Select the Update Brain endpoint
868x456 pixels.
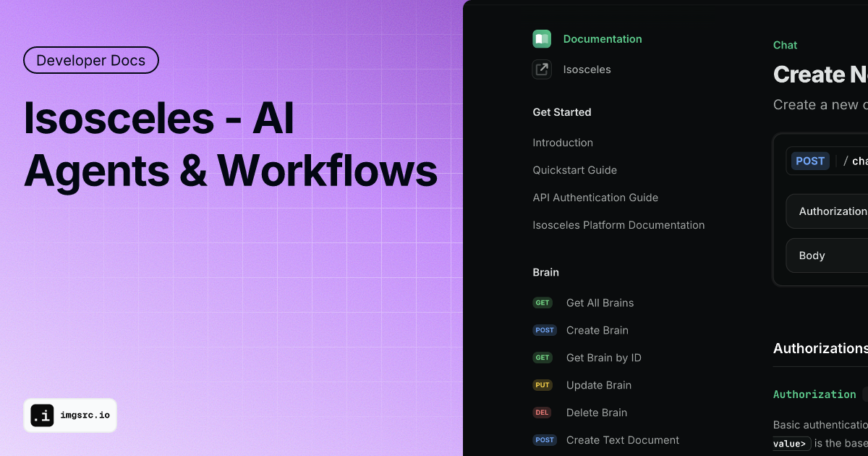tap(599, 385)
